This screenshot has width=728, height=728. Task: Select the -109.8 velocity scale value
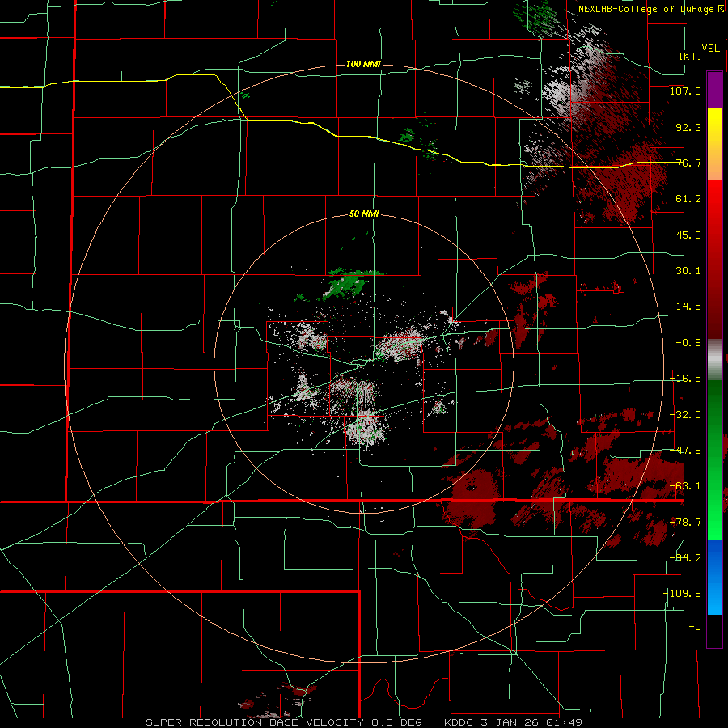coord(683,594)
